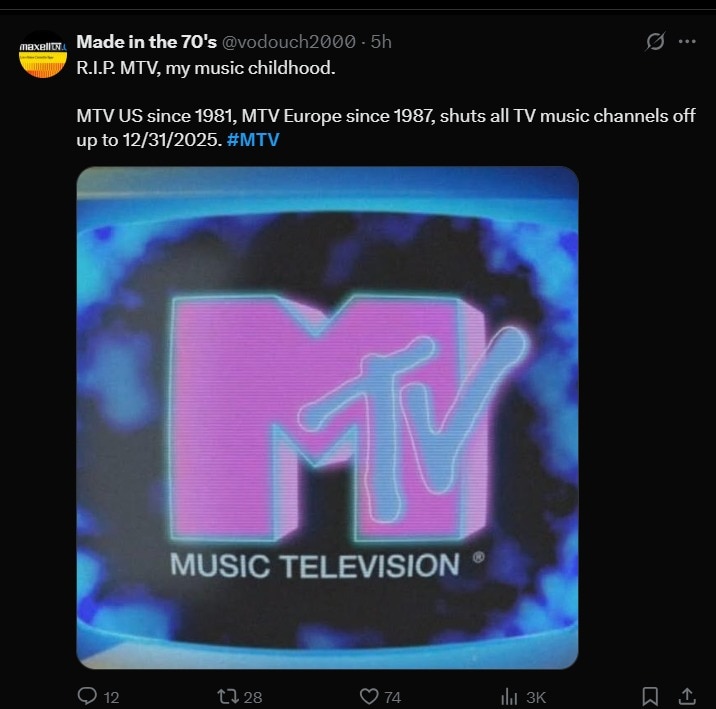Viewport: 716px width, 709px height.
Task: Open the three-dot more options menu
Action: point(687,42)
